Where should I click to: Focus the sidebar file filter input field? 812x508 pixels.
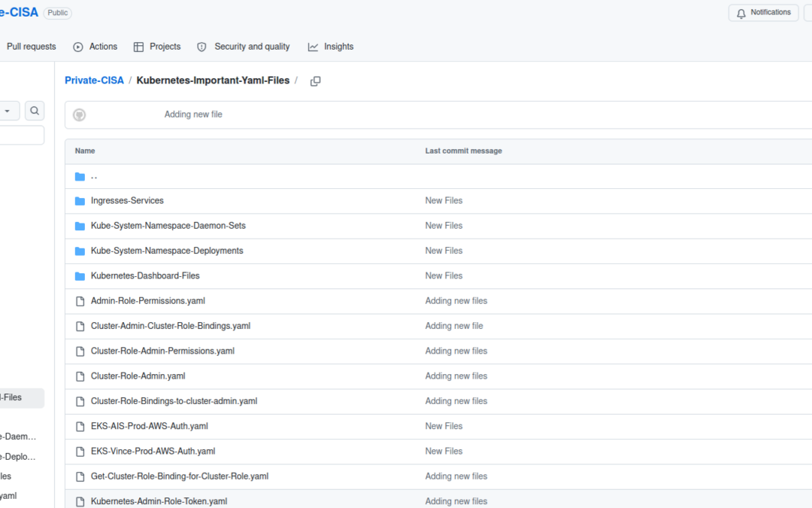(x=22, y=135)
